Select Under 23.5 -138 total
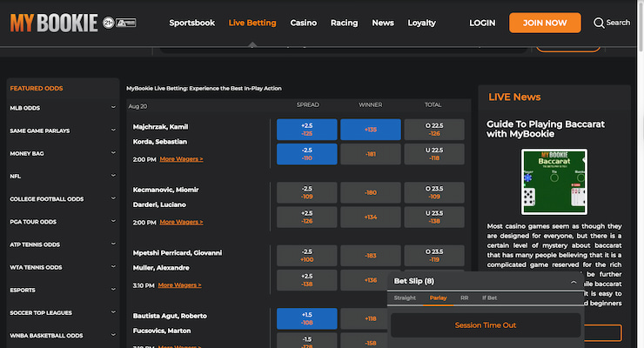This screenshot has width=644, height=348. coord(434,217)
